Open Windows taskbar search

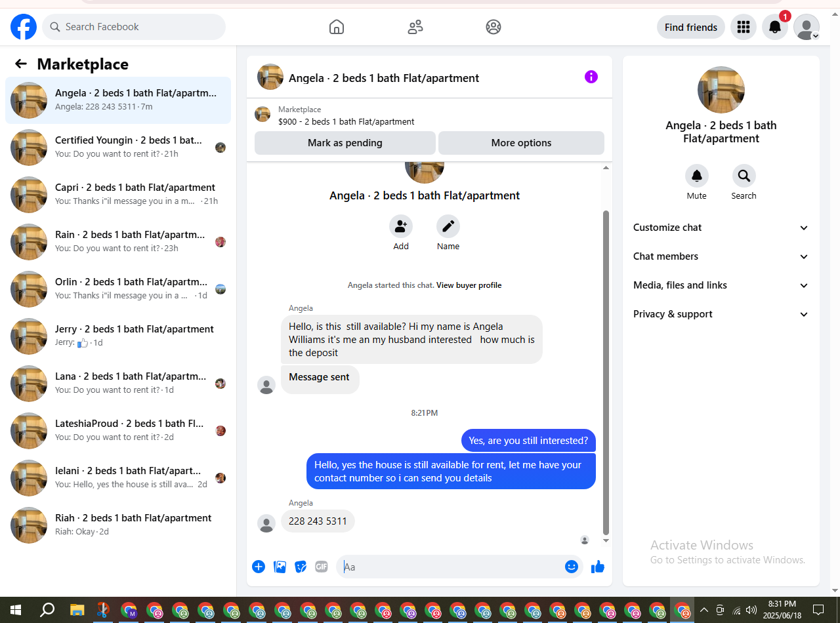pyautogui.click(x=47, y=611)
